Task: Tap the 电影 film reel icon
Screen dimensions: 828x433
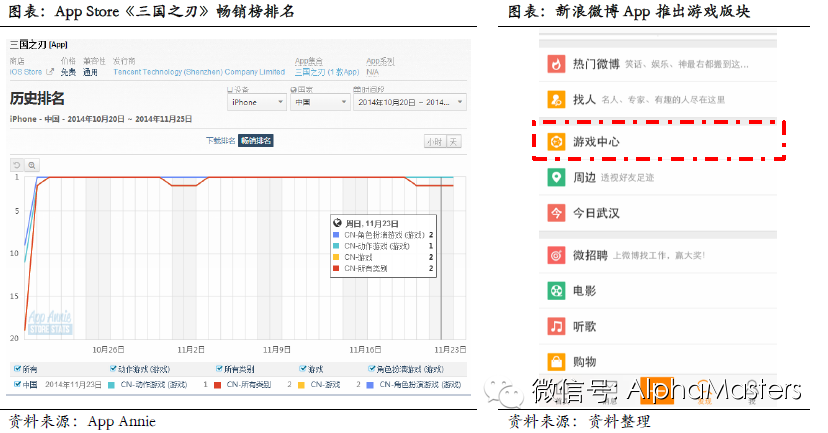Action: (x=556, y=291)
